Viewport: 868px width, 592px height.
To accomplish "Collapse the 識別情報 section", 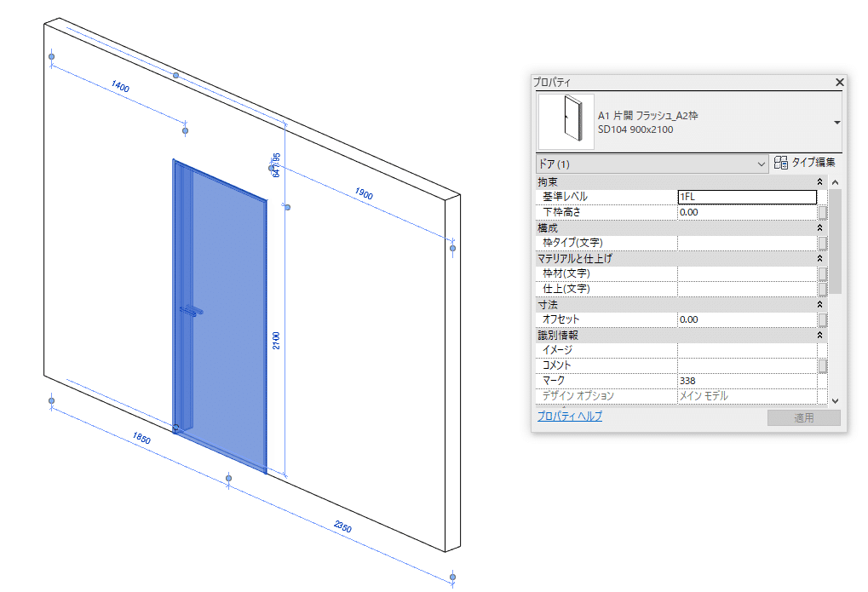I will [x=819, y=334].
